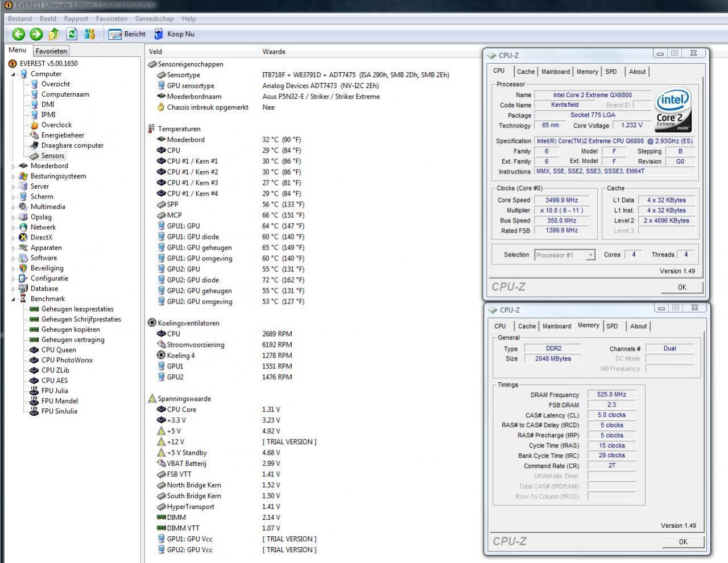Open the Bericht report wizard
The width and height of the screenshot is (728, 563).
coord(127,34)
